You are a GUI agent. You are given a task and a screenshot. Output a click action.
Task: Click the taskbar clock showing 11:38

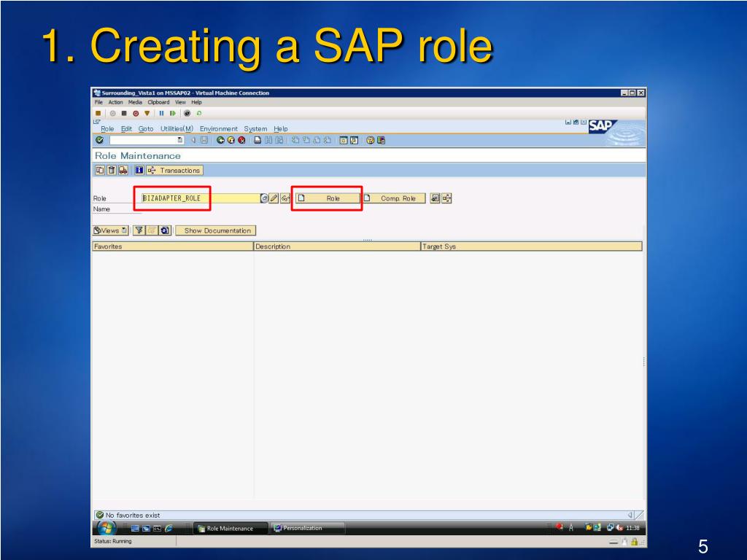tap(632, 528)
